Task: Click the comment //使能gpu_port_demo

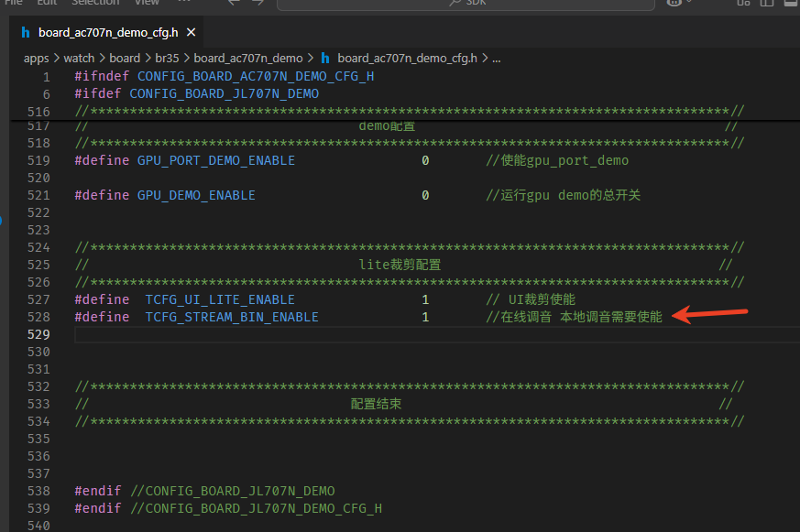Action: 557,160
